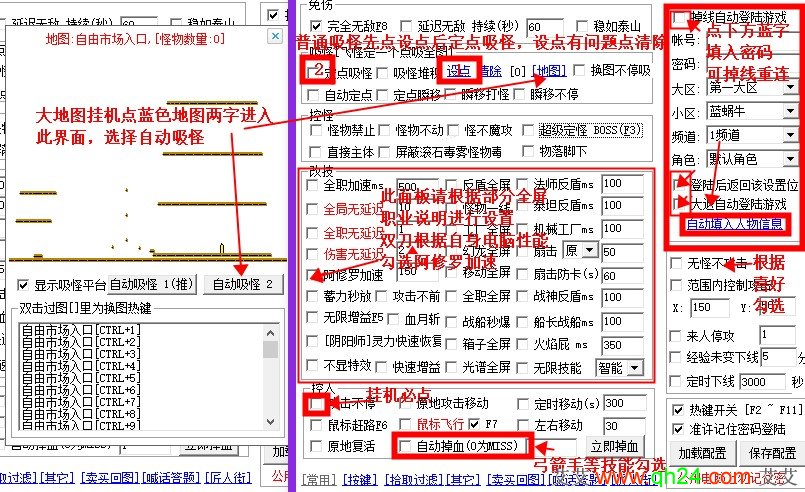Click the 自动吸怪 2 button
The height and width of the screenshot is (492, 805).
pos(241,285)
